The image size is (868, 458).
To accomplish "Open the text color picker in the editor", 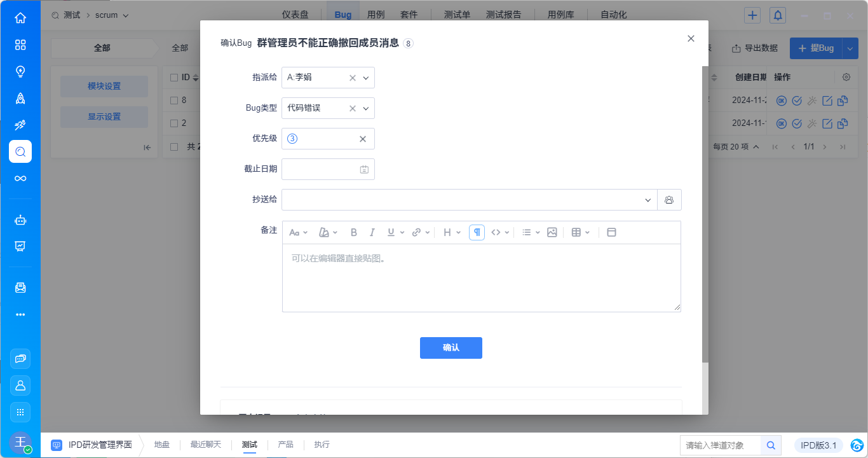I will [x=327, y=233].
